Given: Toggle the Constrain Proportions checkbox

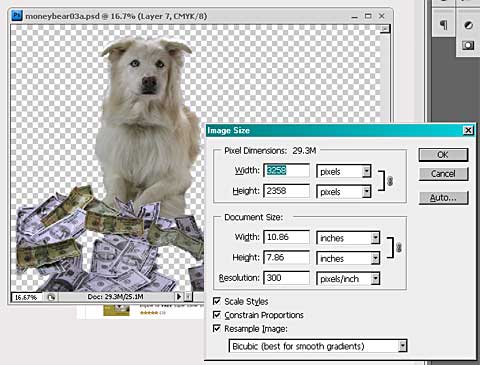Looking at the screenshot, I should pos(217,315).
